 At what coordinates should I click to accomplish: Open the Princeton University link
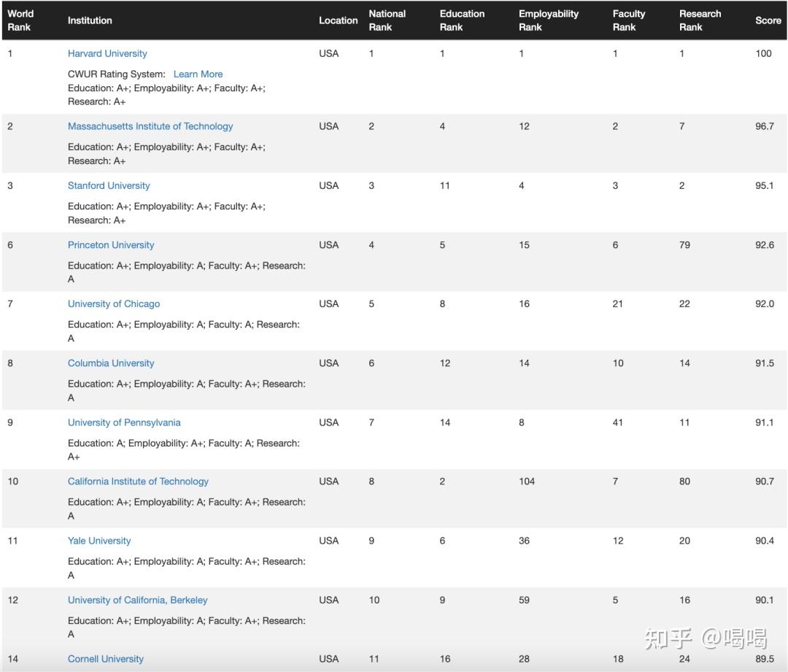tap(111, 244)
